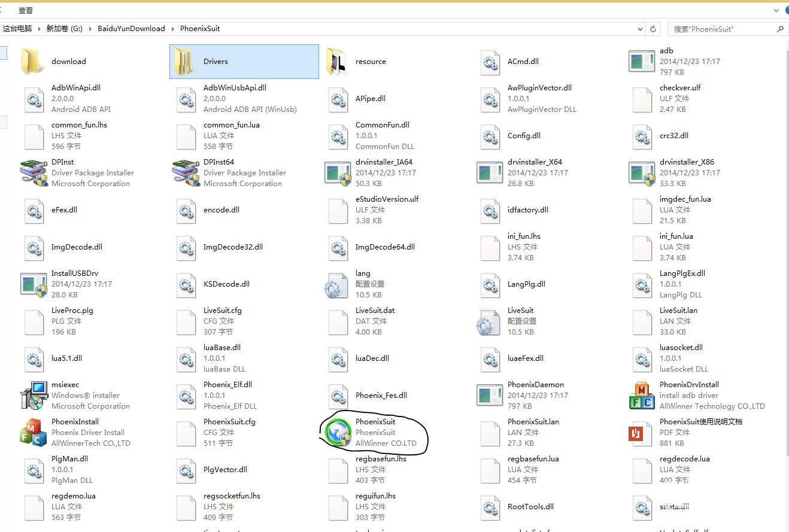Select the resource folder icon
Viewport: 789px width, 532px height.
338,61
